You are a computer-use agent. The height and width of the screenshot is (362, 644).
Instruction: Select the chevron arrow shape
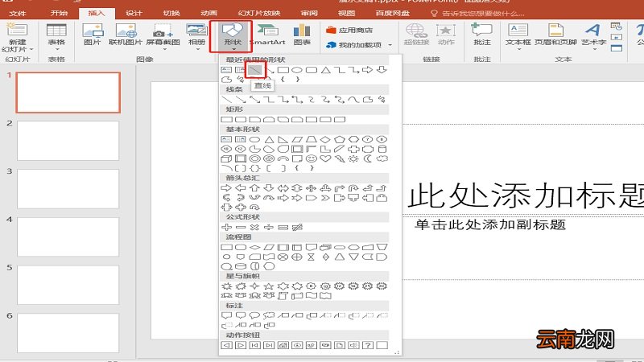pos(326,198)
